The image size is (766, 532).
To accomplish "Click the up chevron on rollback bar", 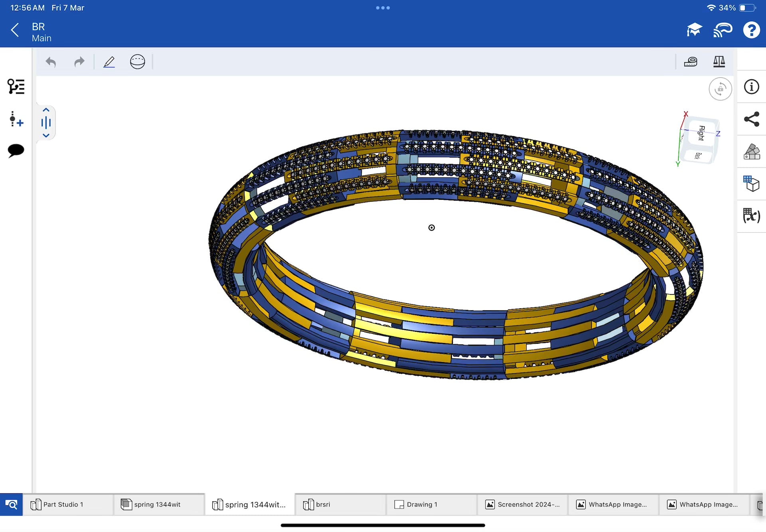I will [x=46, y=110].
